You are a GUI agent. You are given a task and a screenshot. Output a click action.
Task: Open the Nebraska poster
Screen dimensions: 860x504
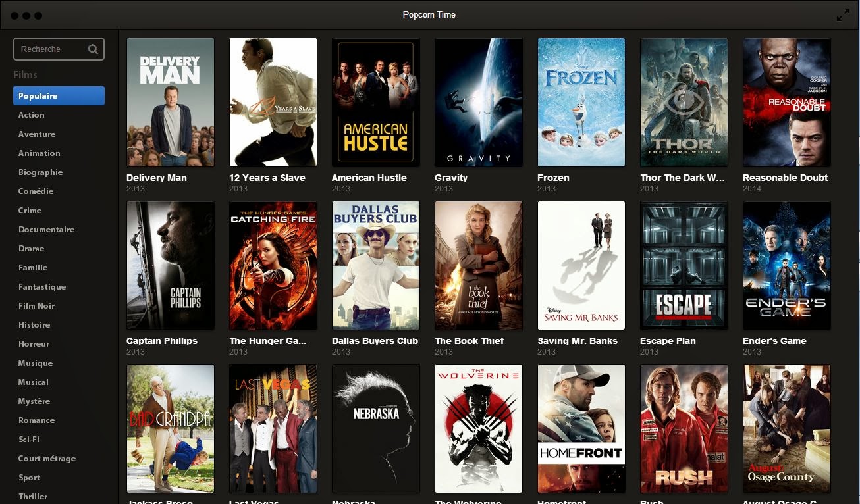pos(376,428)
